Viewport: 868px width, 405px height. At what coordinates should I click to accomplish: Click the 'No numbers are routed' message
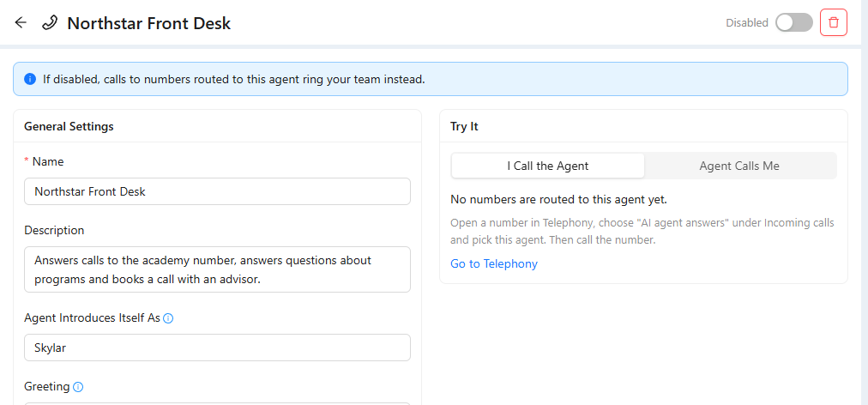pos(558,199)
